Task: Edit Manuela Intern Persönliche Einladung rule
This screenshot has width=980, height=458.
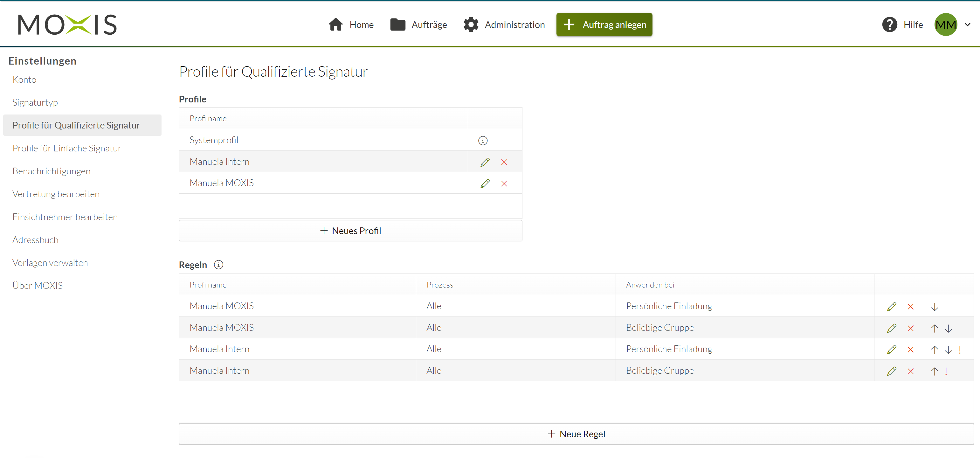Action: [x=891, y=350]
